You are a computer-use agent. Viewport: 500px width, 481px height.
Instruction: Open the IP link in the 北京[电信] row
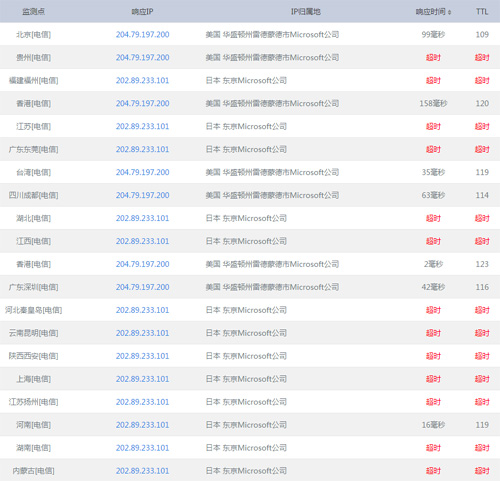pyautogui.click(x=143, y=34)
